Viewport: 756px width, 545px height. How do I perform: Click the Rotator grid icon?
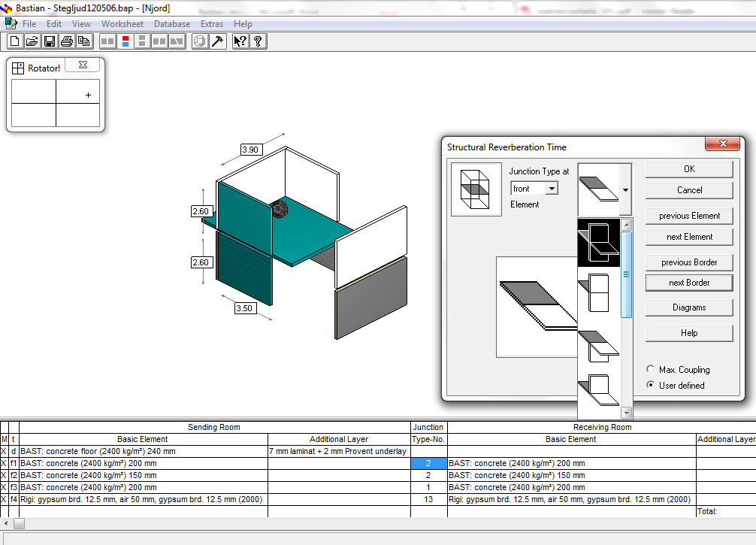point(18,68)
